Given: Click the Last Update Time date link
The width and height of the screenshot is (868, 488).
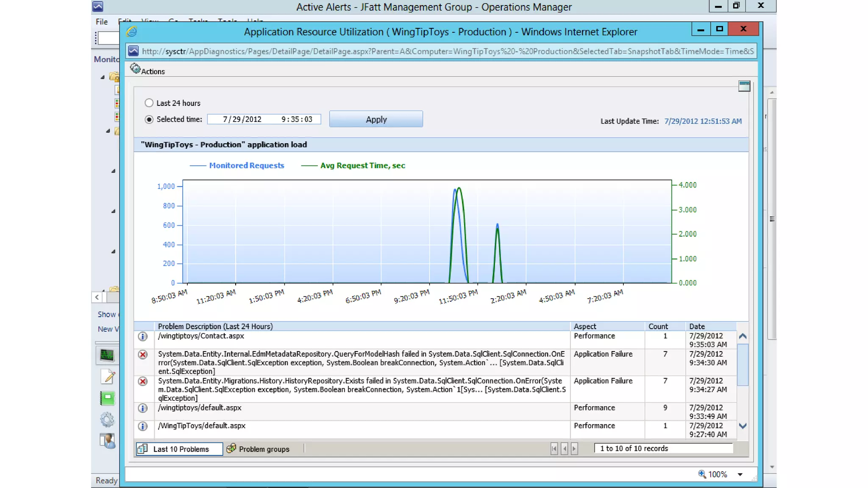Looking at the screenshot, I should pos(703,121).
